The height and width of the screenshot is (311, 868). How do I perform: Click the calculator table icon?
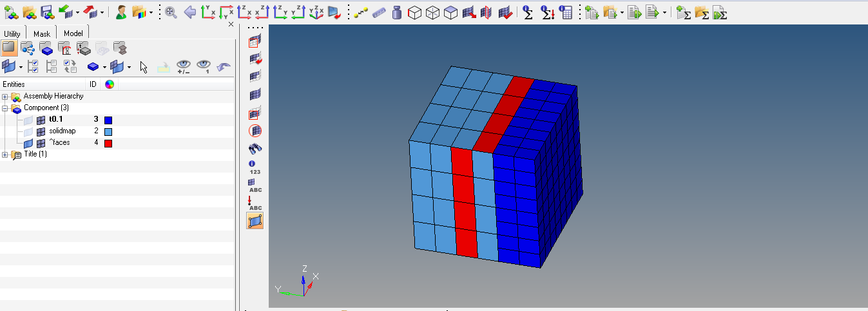[566, 12]
